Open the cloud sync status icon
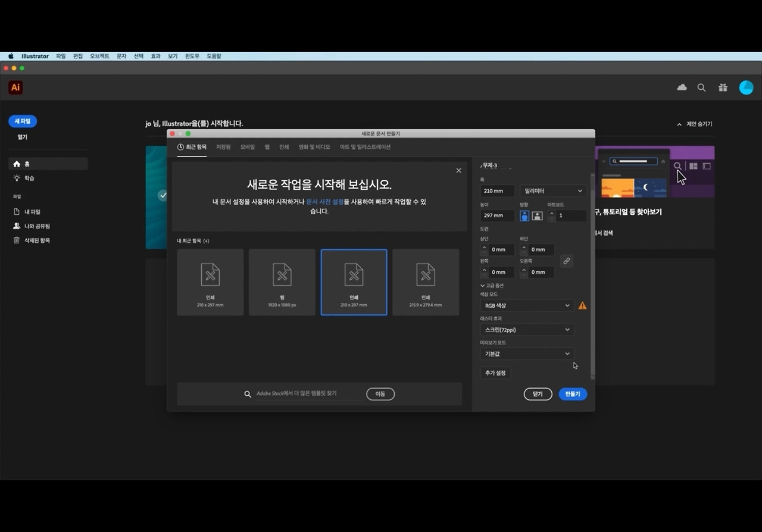This screenshot has width=762, height=532. click(x=682, y=87)
